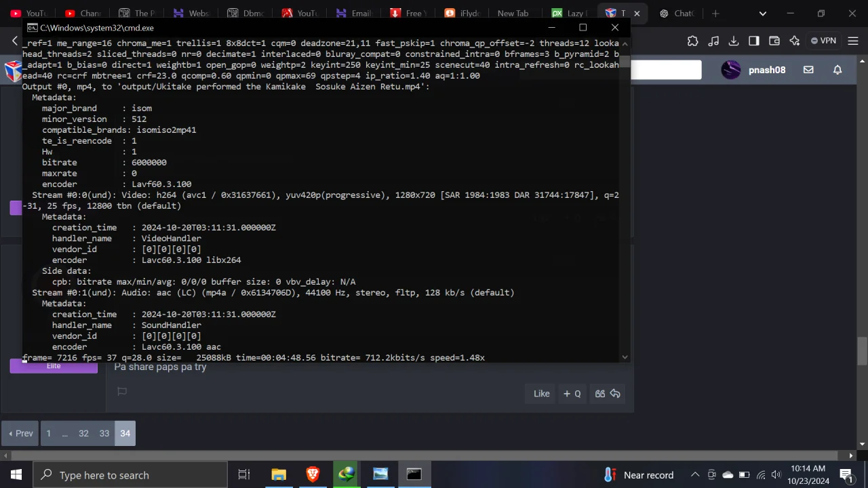The image size is (868, 488).
Task: Click cmd window scroll up arrow
Action: click(625, 43)
